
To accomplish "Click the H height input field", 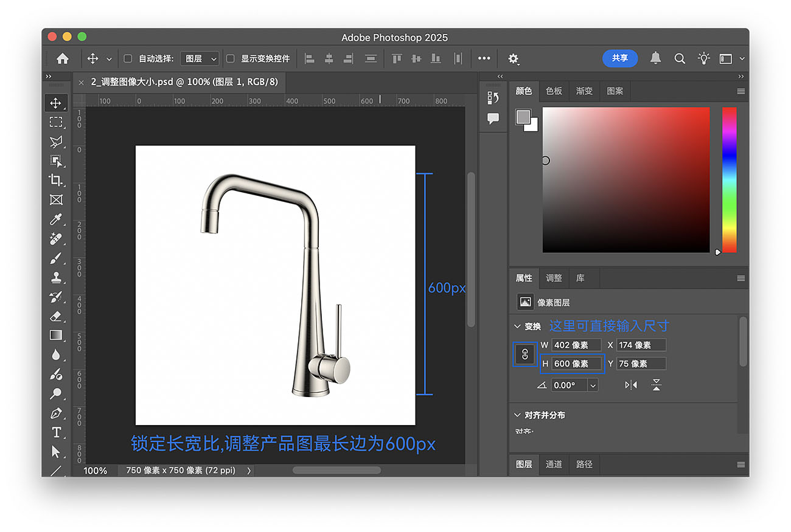I will coord(576,364).
